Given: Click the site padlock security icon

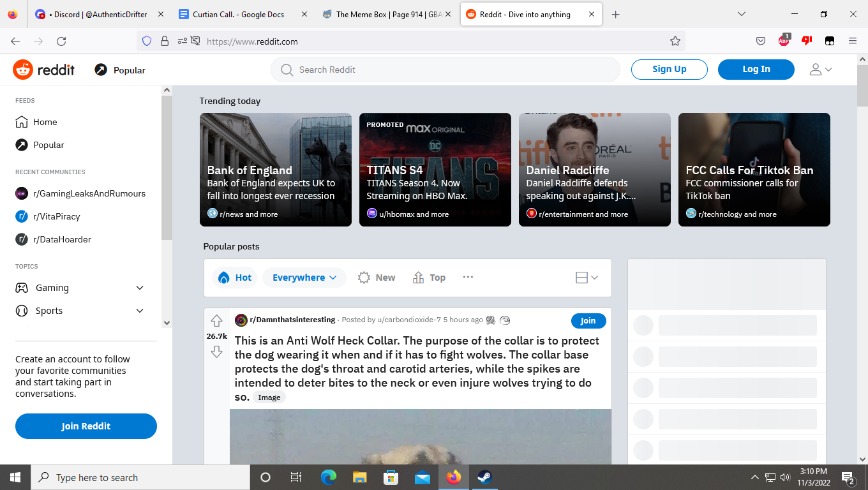Looking at the screenshot, I should [x=165, y=41].
